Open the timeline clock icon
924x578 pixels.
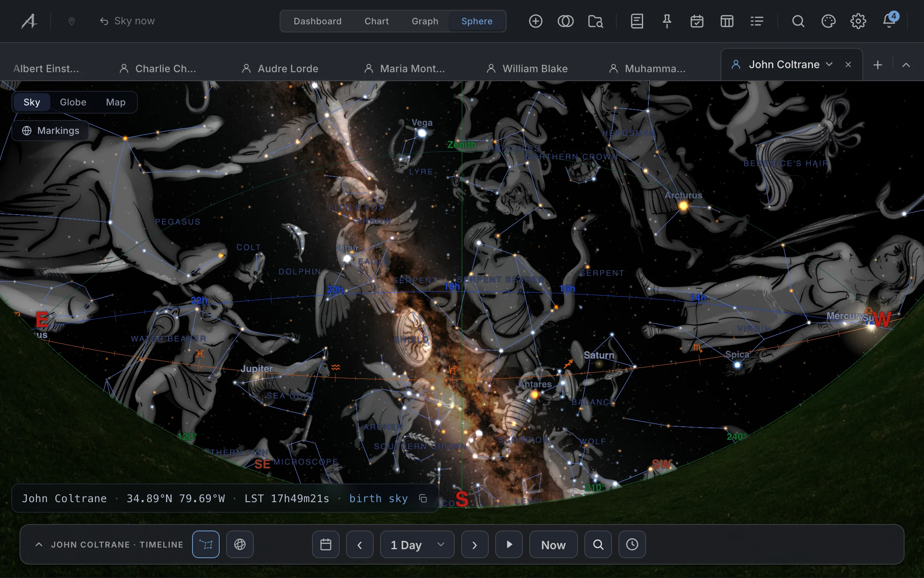(x=632, y=544)
